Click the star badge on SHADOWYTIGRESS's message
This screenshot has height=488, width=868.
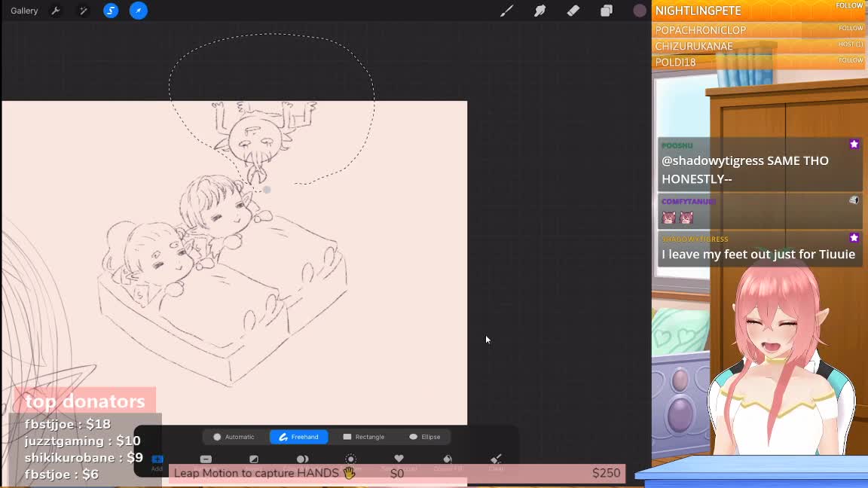(x=854, y=238)
